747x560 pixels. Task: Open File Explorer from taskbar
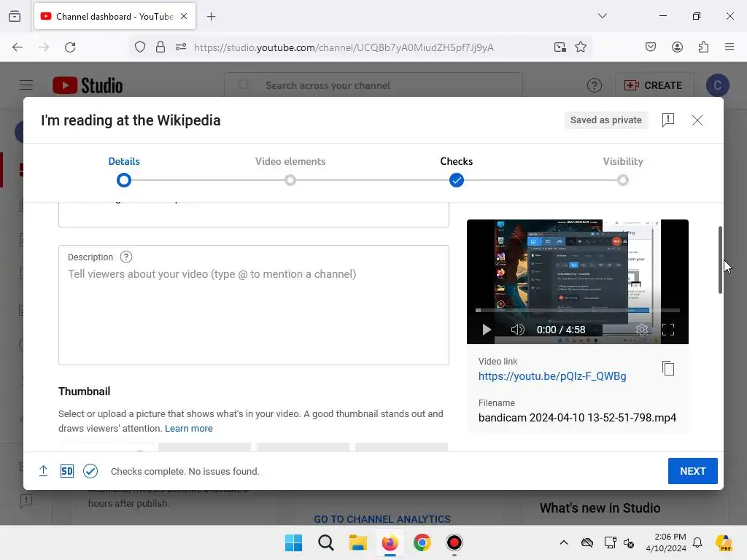[357, 542]
